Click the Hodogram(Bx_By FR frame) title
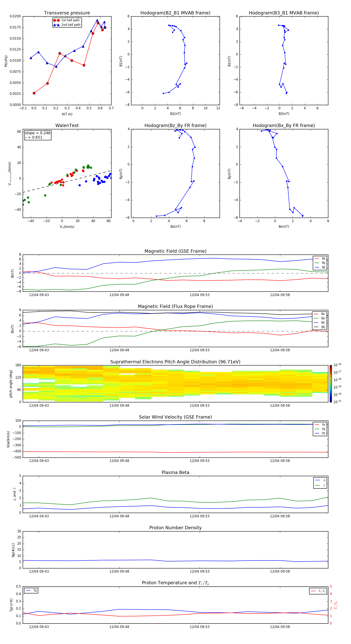This screenshot has width=351, height=644. pyautogui.click(x=284, y=125)
